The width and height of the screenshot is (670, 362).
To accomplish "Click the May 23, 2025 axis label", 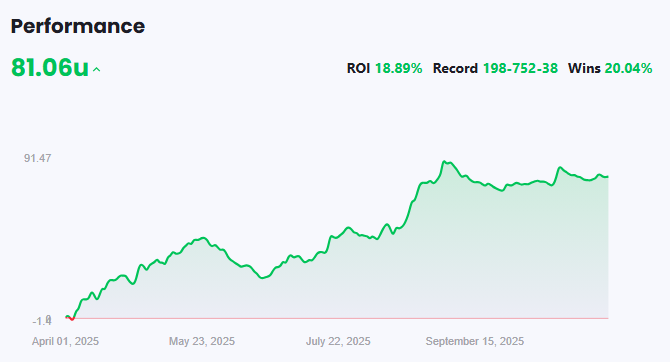I will pyautogui.click(x=202, y=341).
